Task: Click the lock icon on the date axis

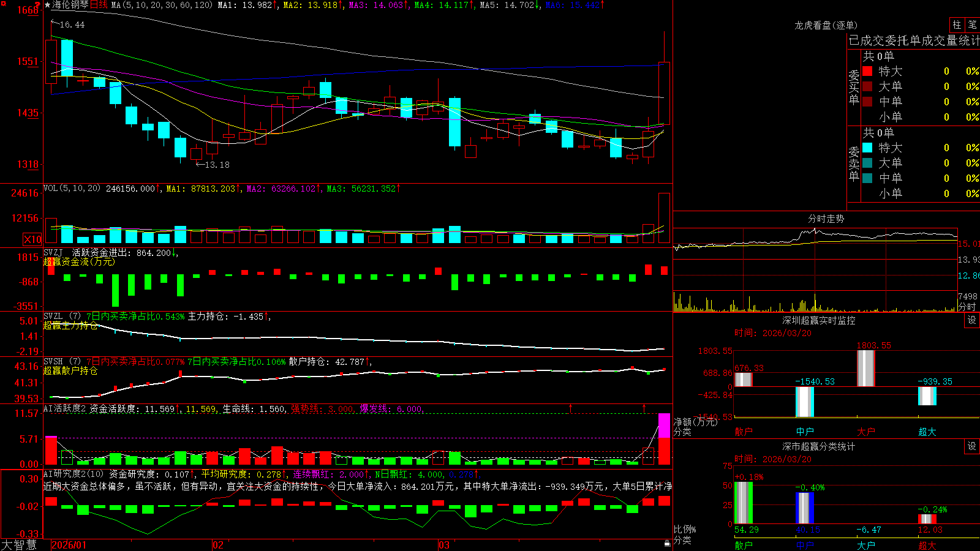Action: point(668,544)
